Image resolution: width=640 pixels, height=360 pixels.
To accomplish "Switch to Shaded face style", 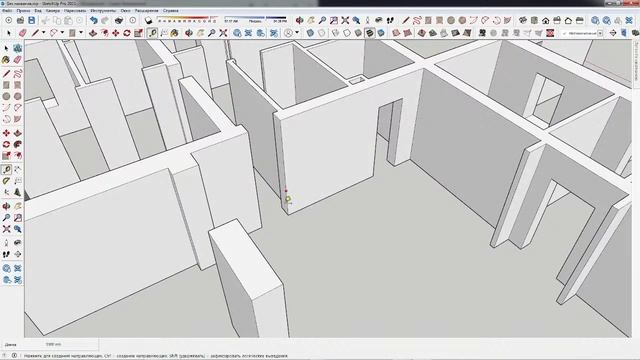I will coord(358,33).
